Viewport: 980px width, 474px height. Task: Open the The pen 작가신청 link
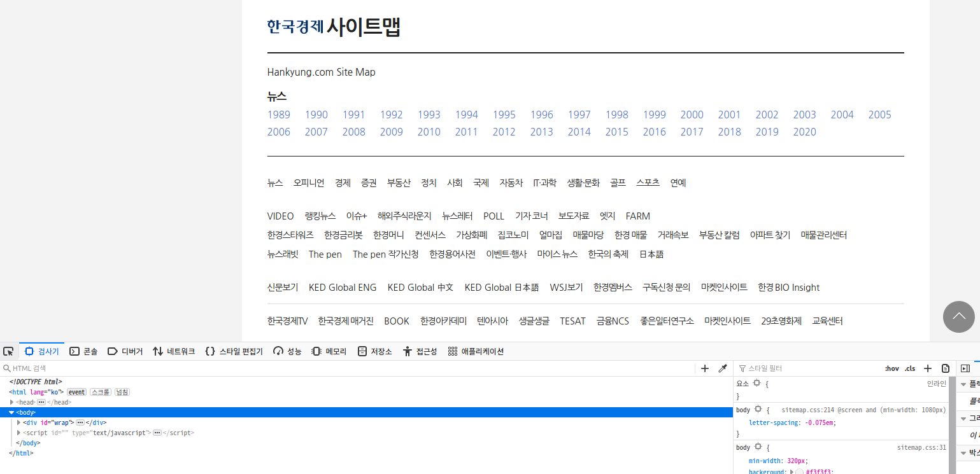pos(386,254)
